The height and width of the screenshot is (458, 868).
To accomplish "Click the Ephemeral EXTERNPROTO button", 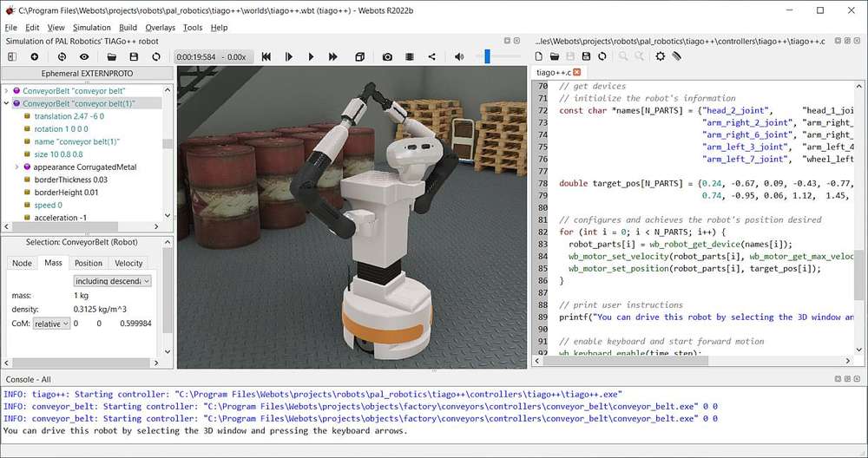I will tap(88, 74).
